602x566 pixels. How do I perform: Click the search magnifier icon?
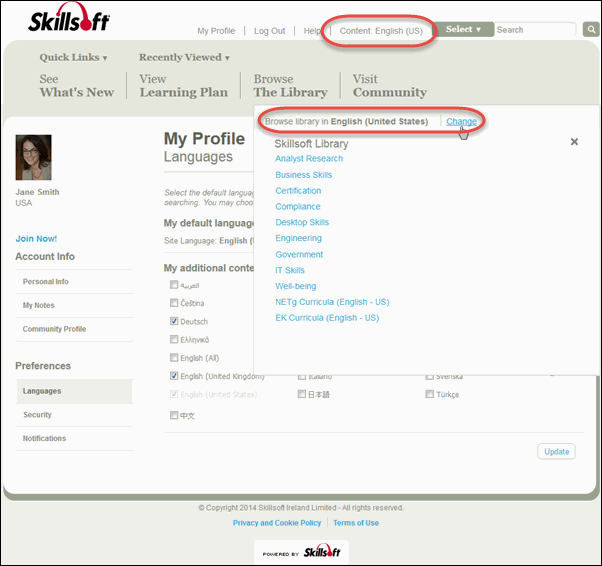pyautogui.click(x=590, y=30)
